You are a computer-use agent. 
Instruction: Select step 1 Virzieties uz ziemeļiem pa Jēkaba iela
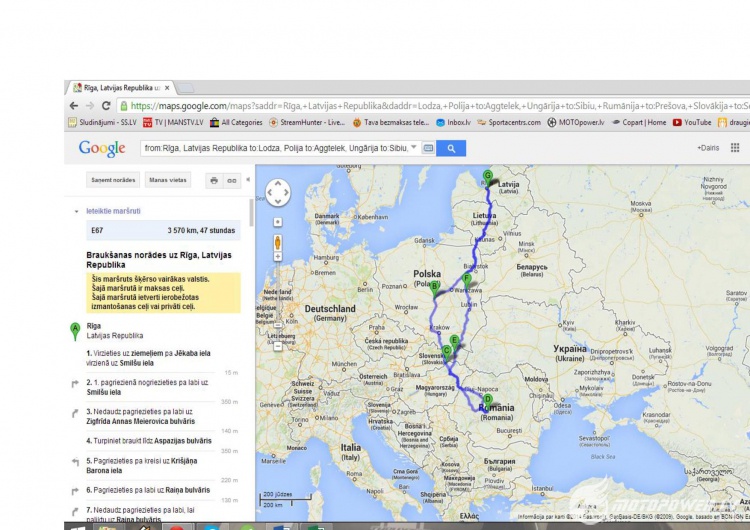(149, 358)
